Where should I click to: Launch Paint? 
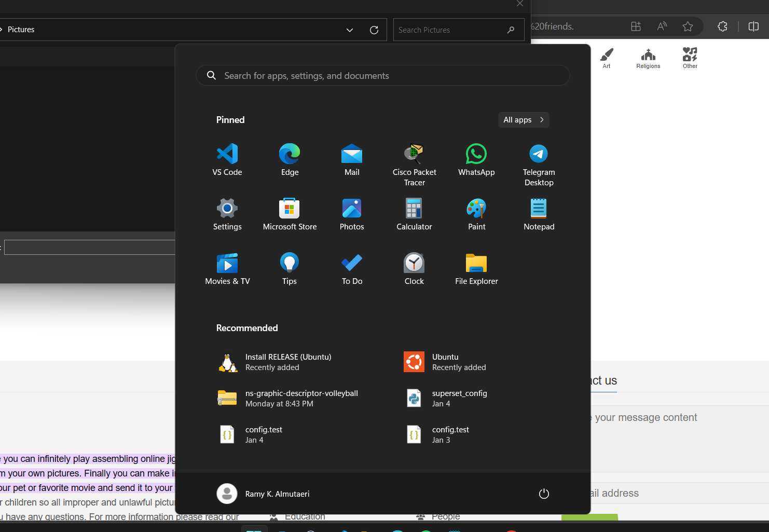[476, 214]
